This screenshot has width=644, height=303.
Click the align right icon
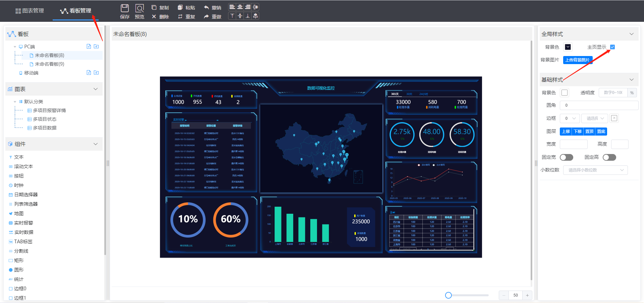248,7
